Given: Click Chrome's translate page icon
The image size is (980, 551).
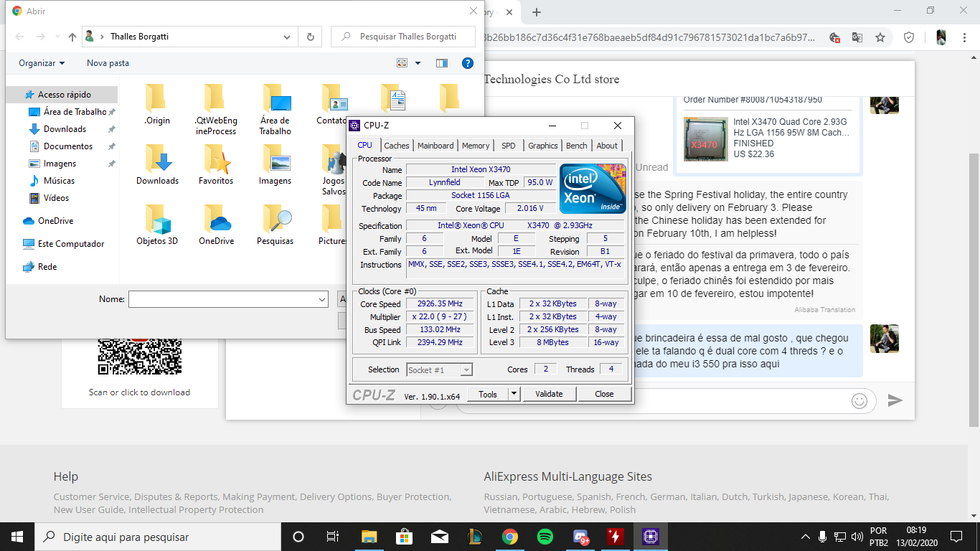Looking at the screenshot, I should click(x=857, y=37).
